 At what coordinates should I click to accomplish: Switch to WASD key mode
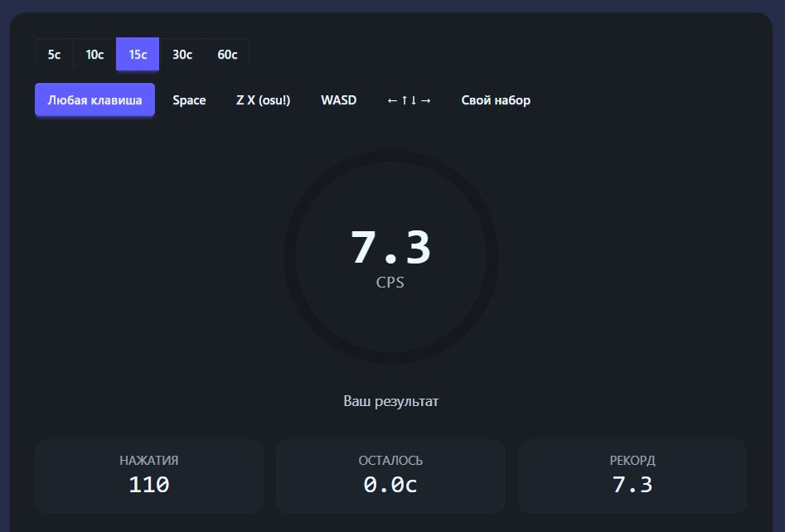pos(338,100)
